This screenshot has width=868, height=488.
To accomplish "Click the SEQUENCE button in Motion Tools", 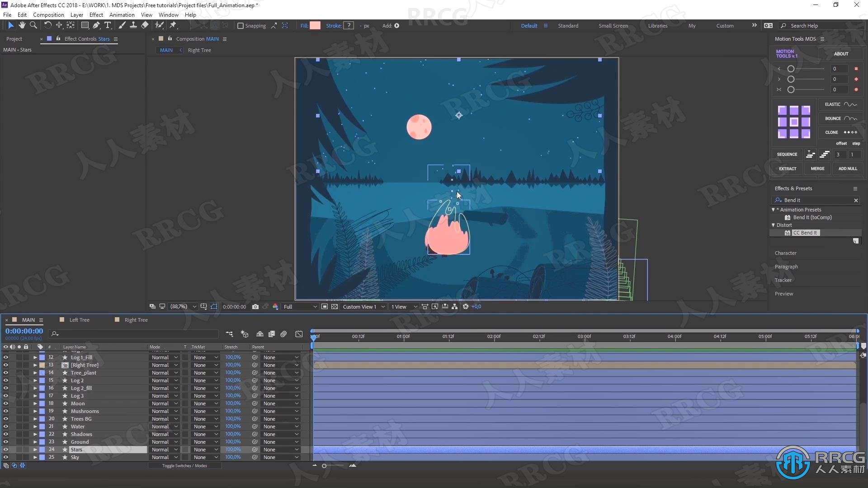I will click(787, 155).
